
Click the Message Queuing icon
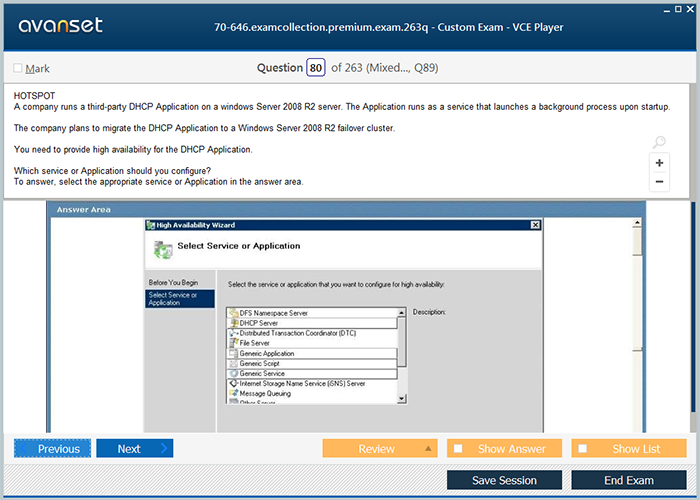click(x=233, y=393)
